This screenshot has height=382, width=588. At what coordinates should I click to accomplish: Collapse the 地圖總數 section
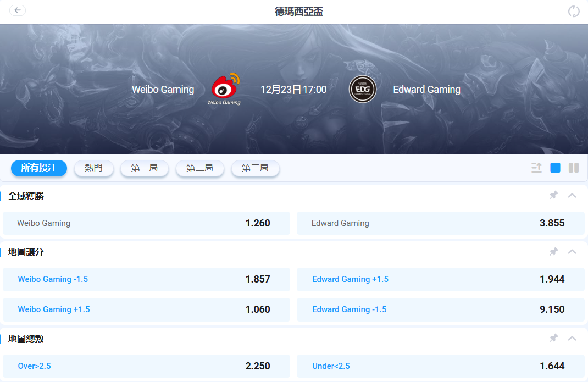point(572,338)
